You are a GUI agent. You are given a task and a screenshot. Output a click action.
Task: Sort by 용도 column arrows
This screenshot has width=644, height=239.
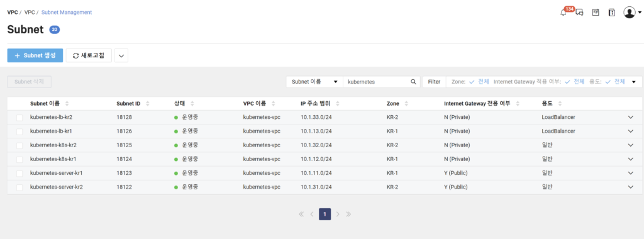point(560,104)
